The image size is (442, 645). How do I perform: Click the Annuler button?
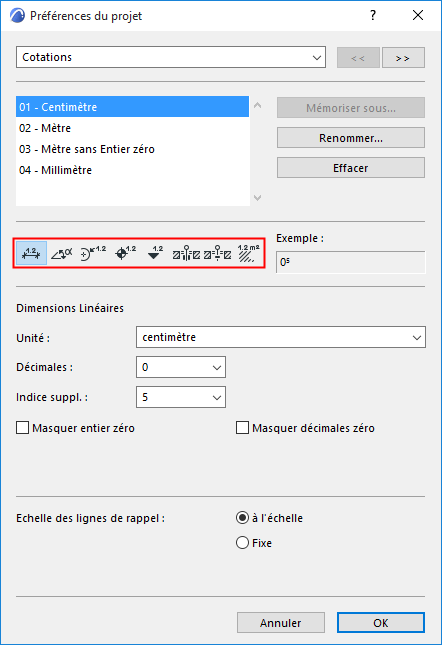(281, 623)
